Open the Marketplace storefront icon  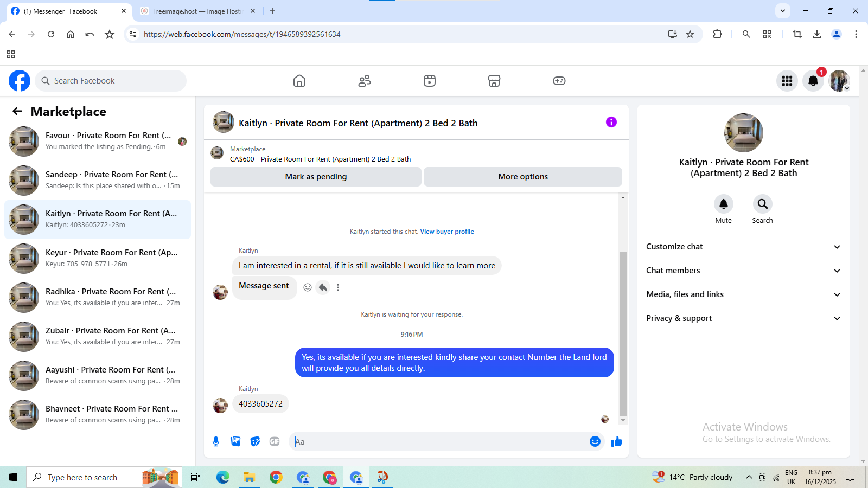point(494,81)
